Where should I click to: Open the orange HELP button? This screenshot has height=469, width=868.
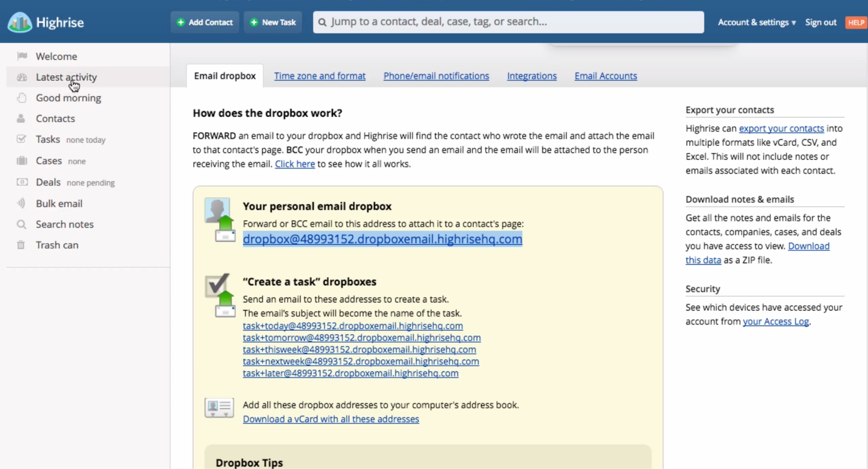pos(856,22)
